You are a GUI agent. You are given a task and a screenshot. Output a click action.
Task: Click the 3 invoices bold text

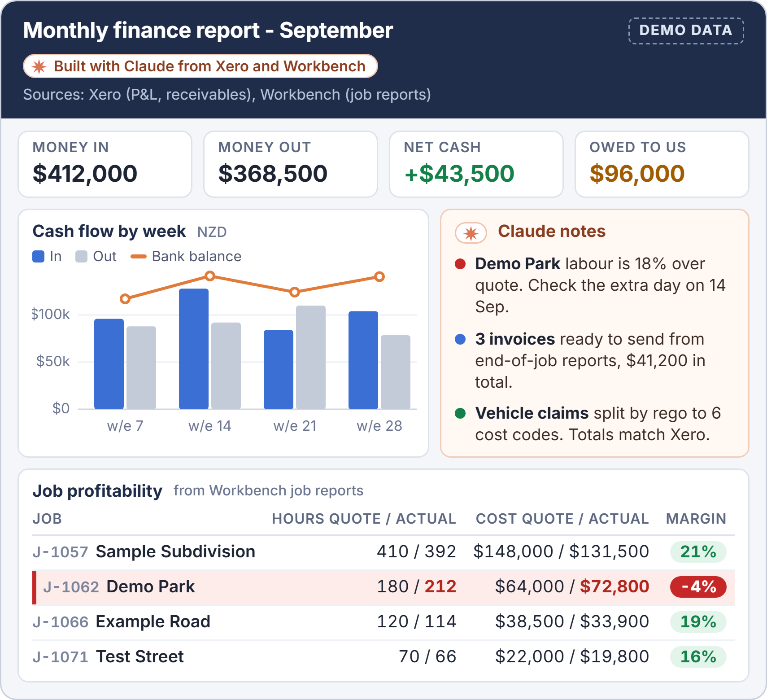pos(515,339)
